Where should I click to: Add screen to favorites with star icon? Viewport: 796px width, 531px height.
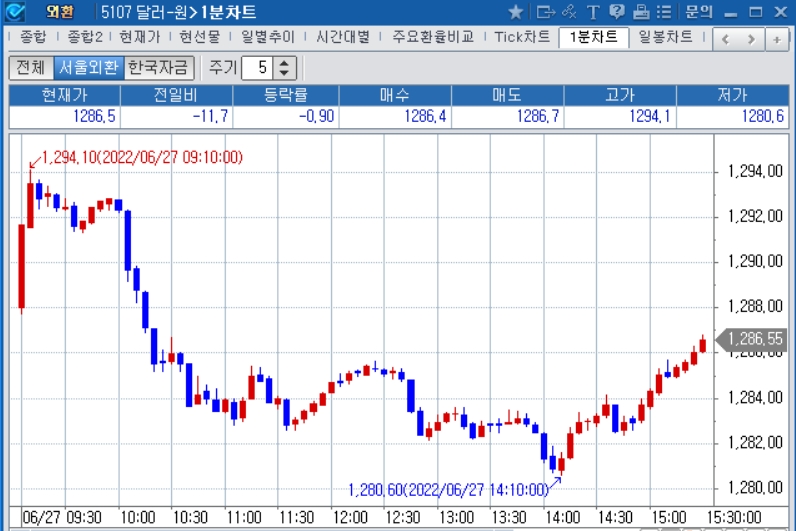click(515, 12)
